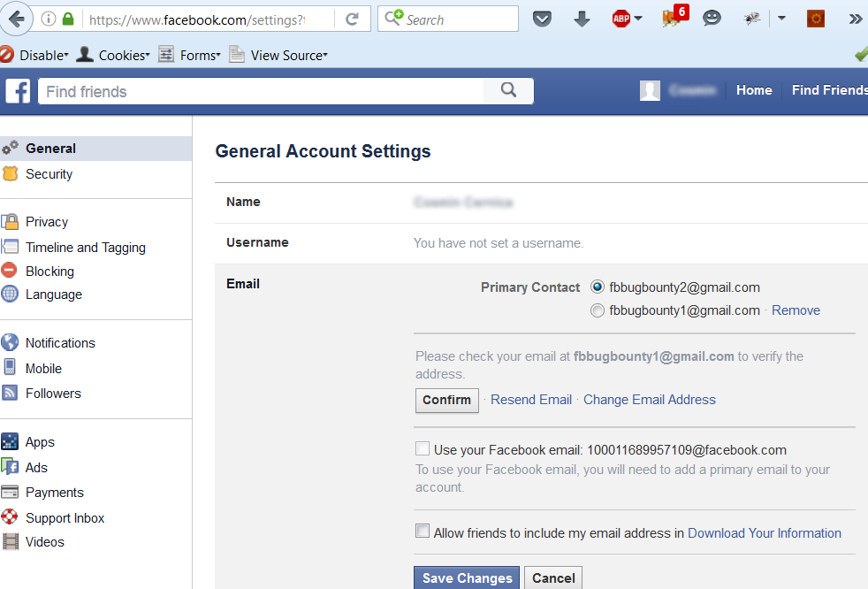Image resolution: width=868 pixels, height=589 pixels.
Task: Open the Forms developer toolbar menu
Action: (x=189, y=55)
